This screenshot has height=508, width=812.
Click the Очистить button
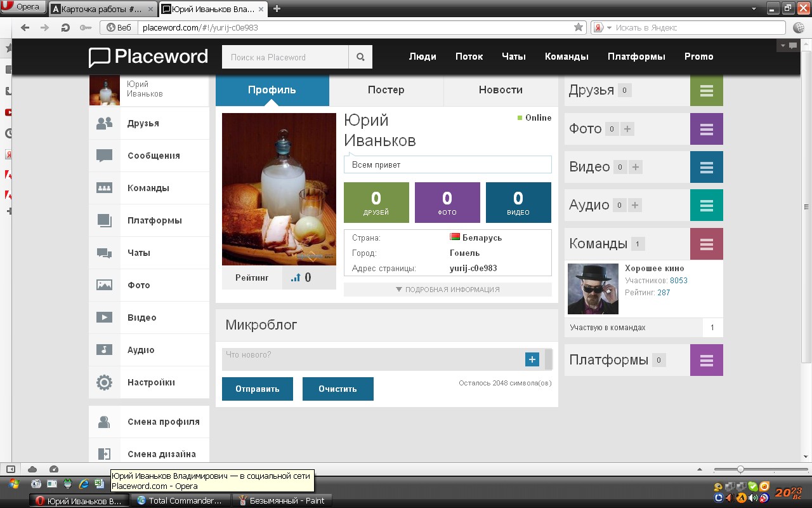click(x=338, y=389)
